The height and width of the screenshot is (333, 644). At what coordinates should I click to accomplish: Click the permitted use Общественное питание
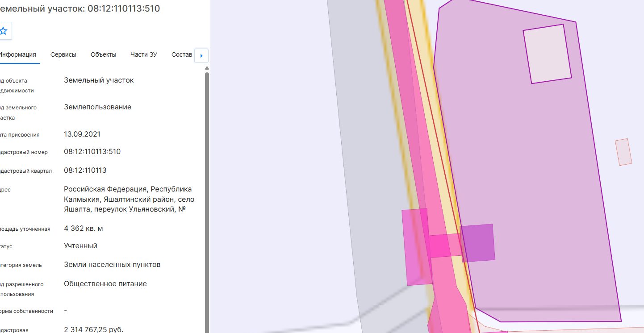click(x=105, y=284)
